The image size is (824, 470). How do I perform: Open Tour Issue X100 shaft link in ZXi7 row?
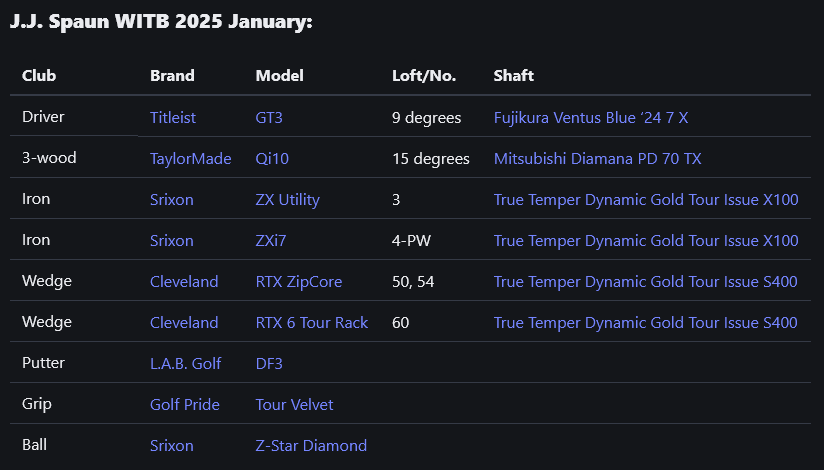pos(646,240)
